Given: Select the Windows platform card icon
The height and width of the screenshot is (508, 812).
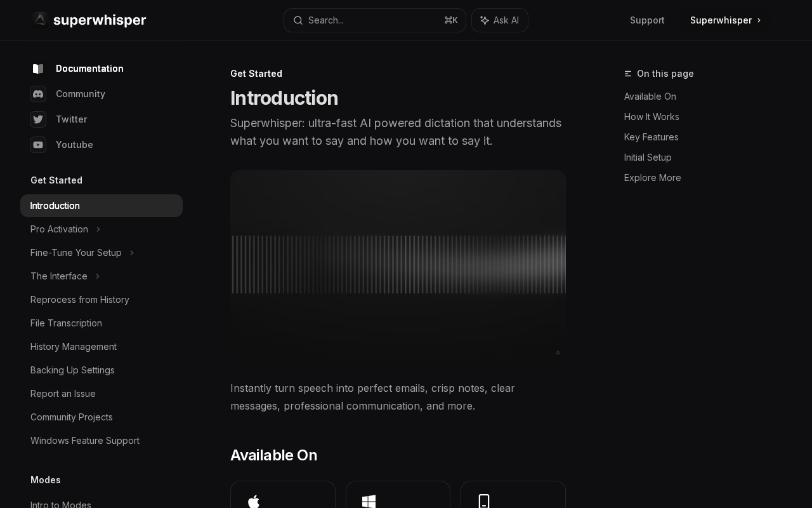Looking at the screenshot, I should [x=369, y=502].
